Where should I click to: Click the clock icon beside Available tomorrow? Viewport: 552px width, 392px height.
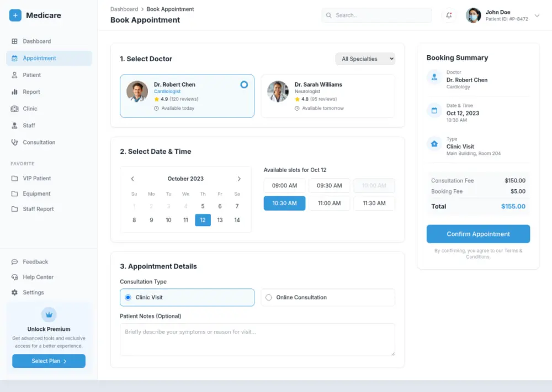point(297,108)
